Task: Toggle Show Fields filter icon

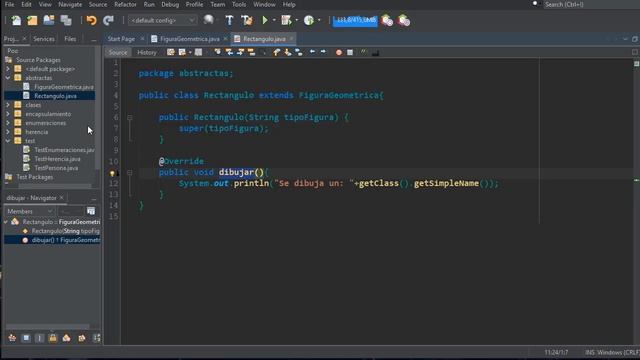Action: tap(26, 338)
